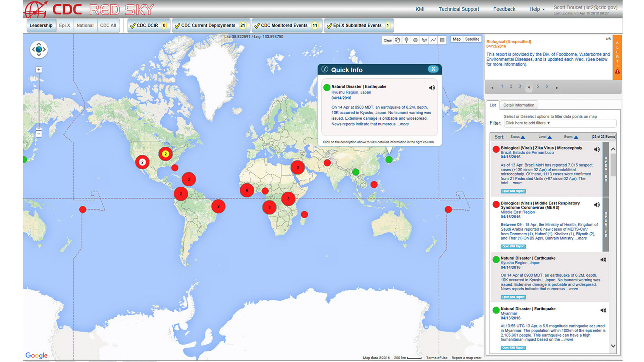Image resolution: width=644 pixels, height=362 pixels.
Task: Click the map zoom in plus button
Action: (x=39, y=70)
